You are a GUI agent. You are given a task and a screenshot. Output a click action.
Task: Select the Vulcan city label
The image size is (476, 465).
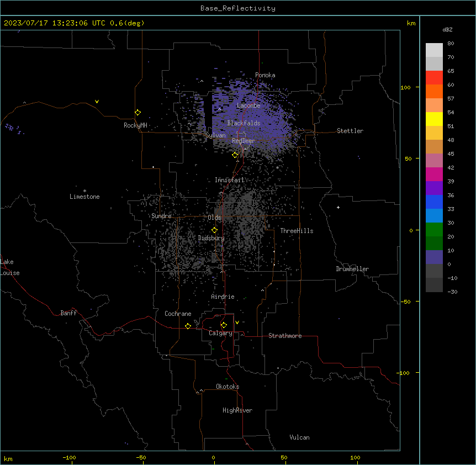click(299, 437)
